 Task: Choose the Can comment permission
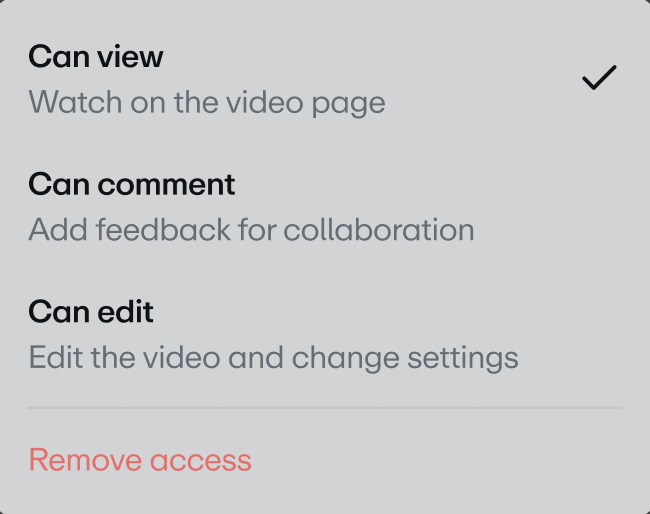[x=132, y=185]
